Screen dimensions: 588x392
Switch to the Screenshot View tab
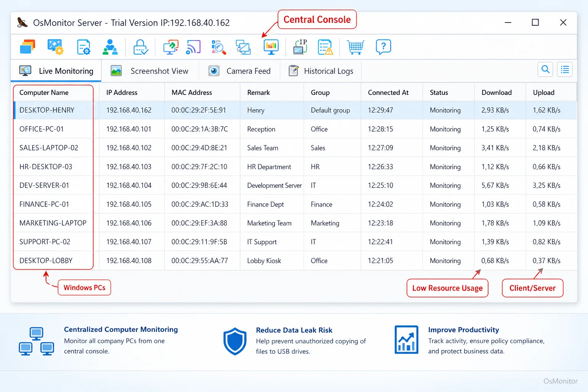click(x=149, y=71)
